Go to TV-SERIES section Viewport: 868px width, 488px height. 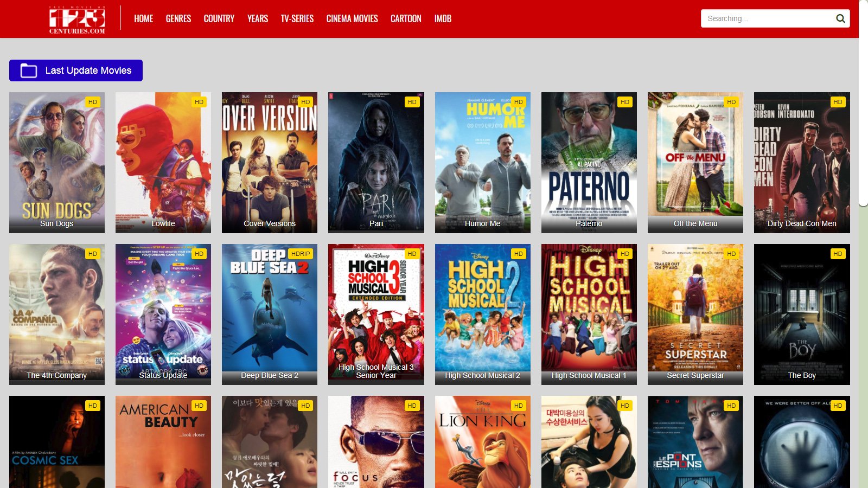297,18
